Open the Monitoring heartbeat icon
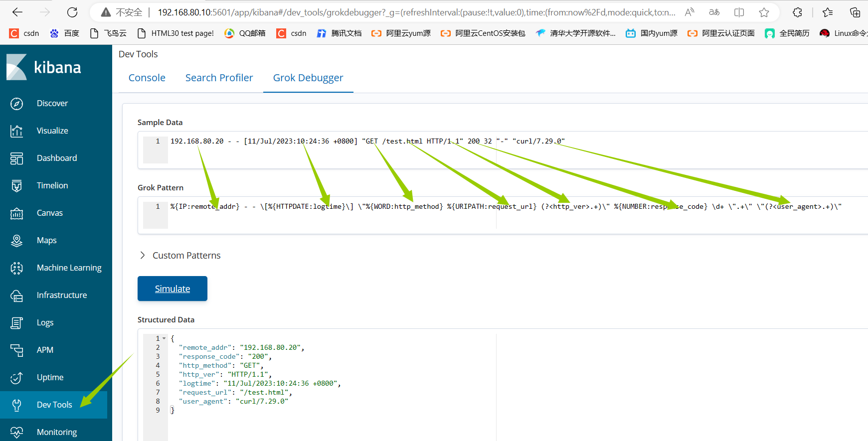This screenshot has width=868, height=441. [x=16, y=432]
